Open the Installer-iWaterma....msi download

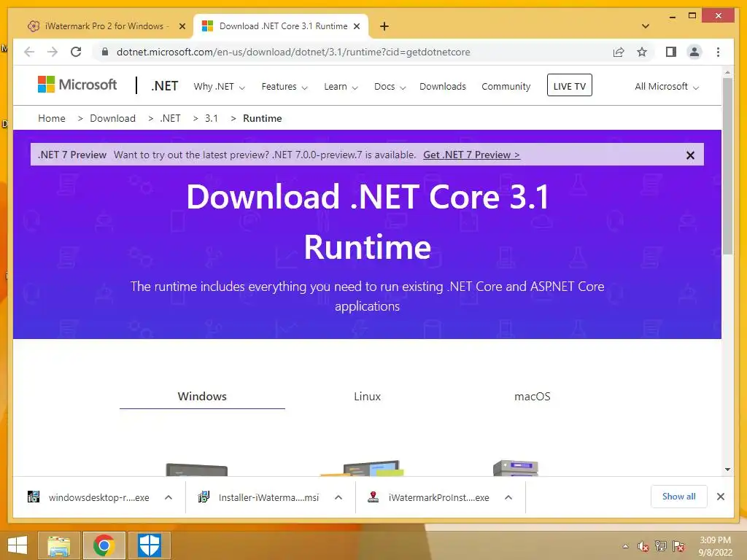click(x=258, y=497)
